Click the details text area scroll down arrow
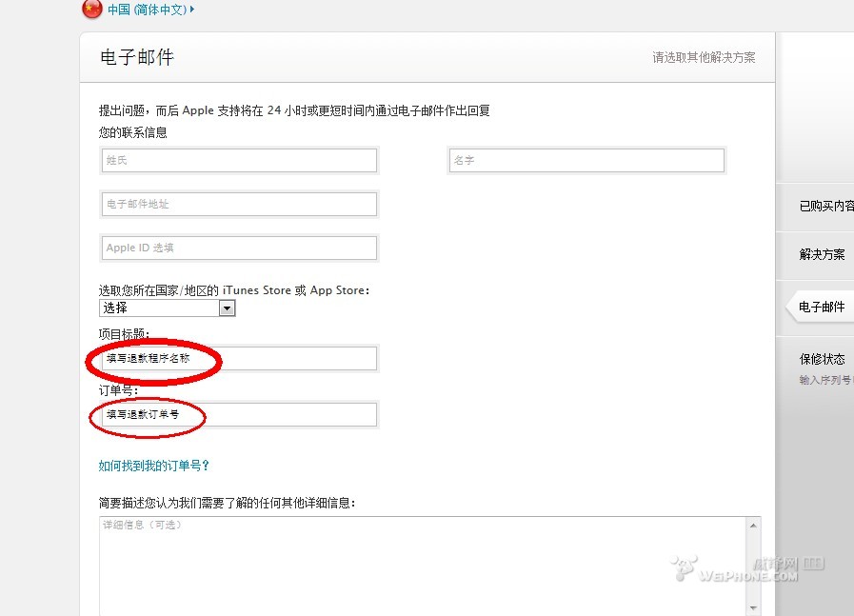Viewport: 854px width, 616px height. click(x=753, y=607)
